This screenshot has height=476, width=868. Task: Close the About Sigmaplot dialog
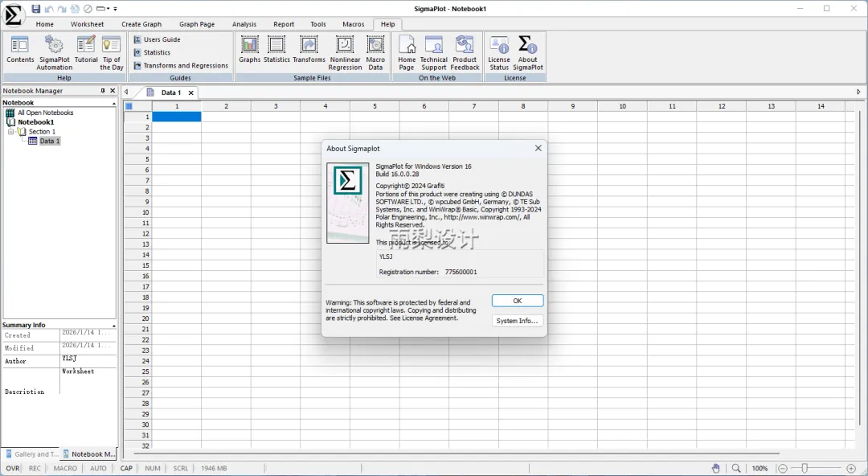click(x=538, y=148)
